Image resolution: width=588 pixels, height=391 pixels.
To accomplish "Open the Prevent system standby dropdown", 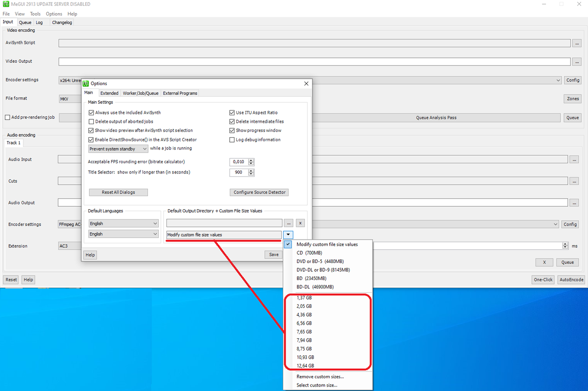I will pos(118,149).
